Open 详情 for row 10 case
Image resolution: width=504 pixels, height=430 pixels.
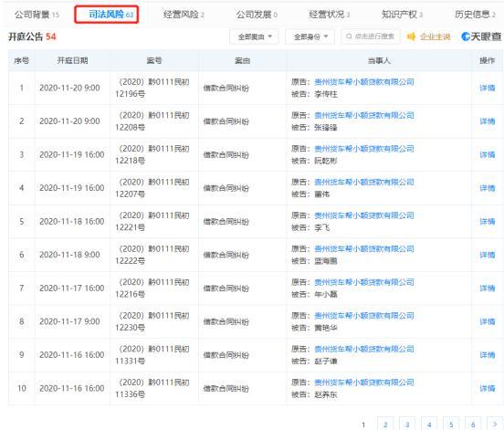click(x=488, y=388)
